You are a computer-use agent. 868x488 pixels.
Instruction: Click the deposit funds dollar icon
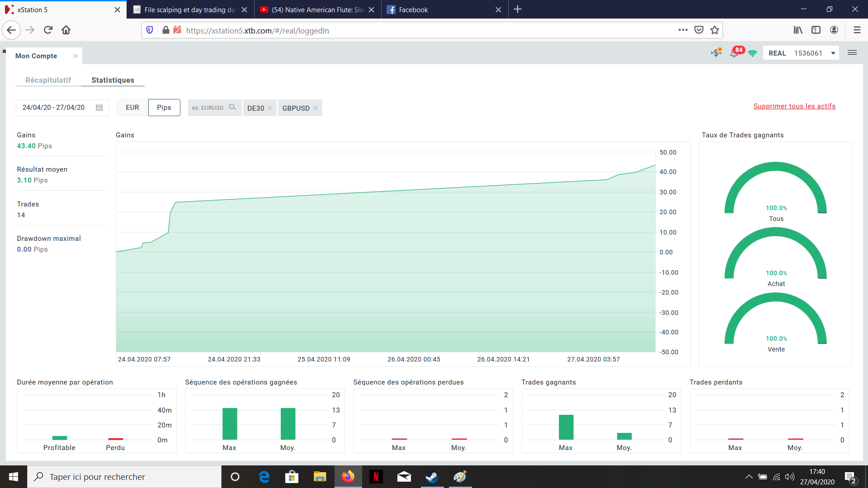pyautogui.click(x=716, y=53)
